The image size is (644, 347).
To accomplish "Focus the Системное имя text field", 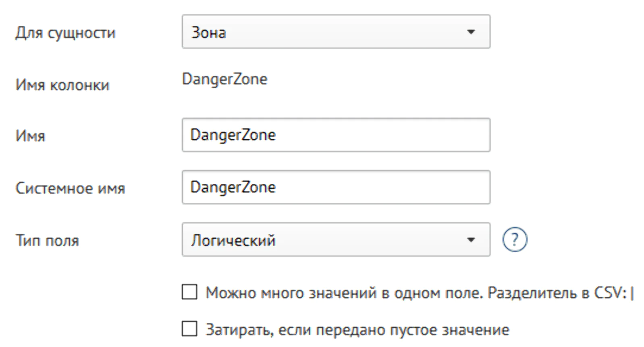I will point(336,187).
